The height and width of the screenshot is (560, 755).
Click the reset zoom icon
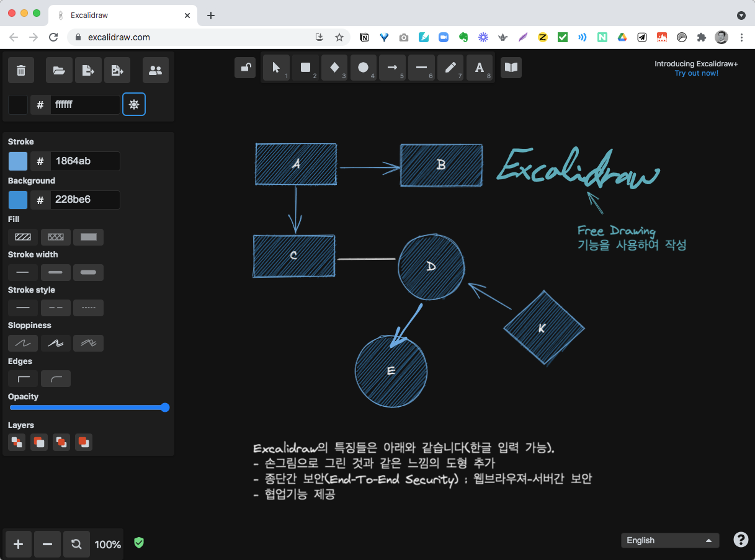click(x=76, y=544)
